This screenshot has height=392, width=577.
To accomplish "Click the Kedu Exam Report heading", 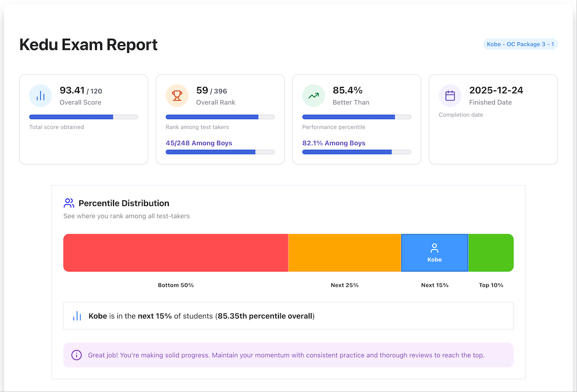I will (88, 45).
